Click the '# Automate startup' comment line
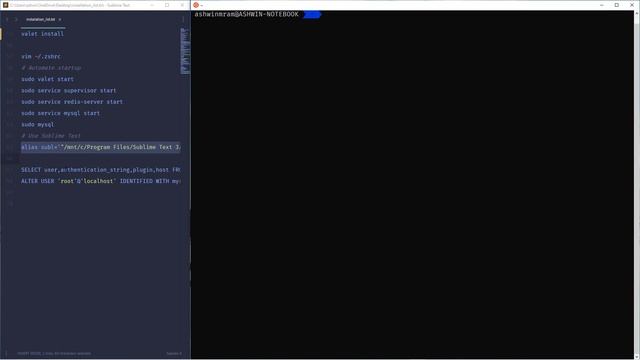Image resolution: width=640 pixels, height=360 pixels. point(51,68)
